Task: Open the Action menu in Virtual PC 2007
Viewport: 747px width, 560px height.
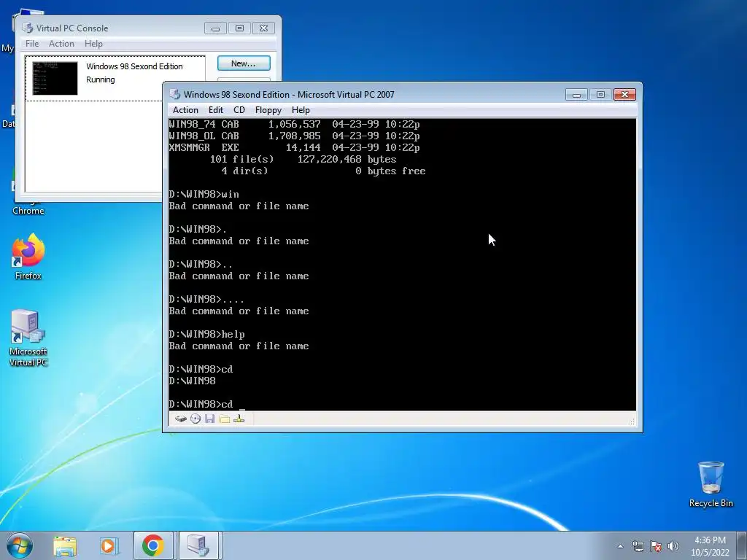Action: (185, 110)
